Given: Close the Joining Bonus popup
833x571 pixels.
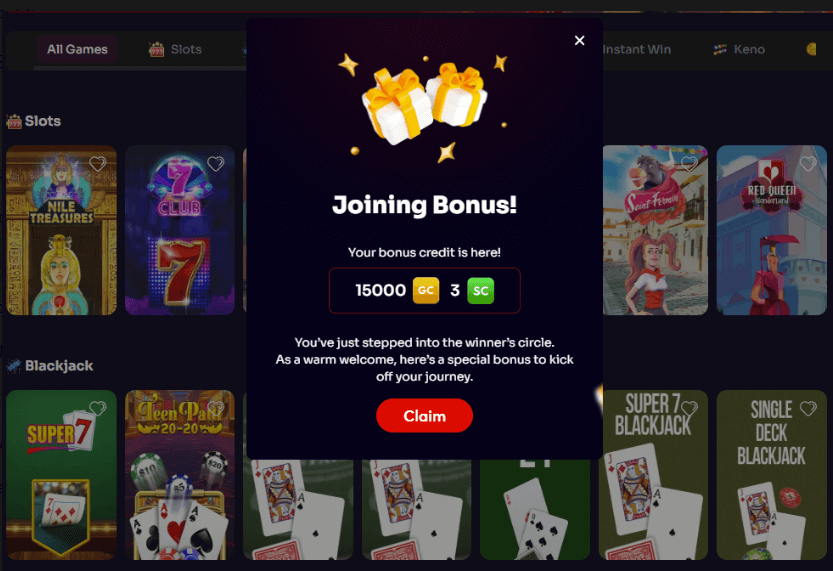Looking at the screenshot, I should [x=580, y=40].
